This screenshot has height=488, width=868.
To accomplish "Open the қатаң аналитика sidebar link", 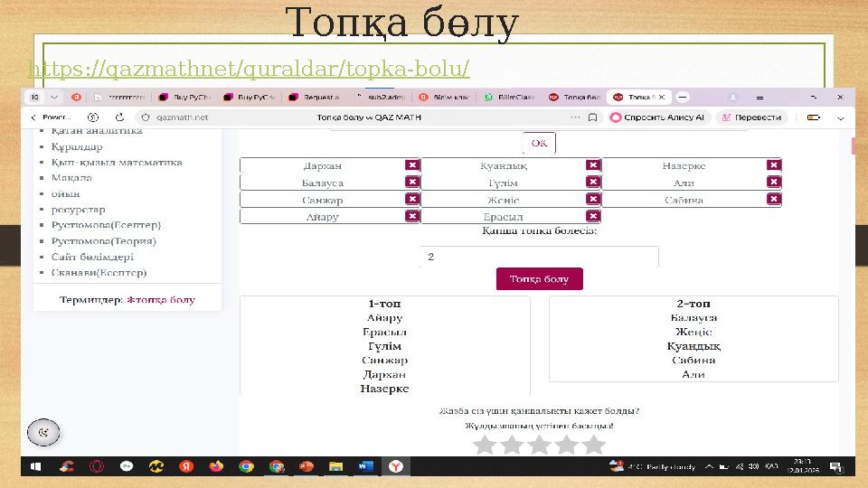I will pyautogui.click(x=97, y=131).
